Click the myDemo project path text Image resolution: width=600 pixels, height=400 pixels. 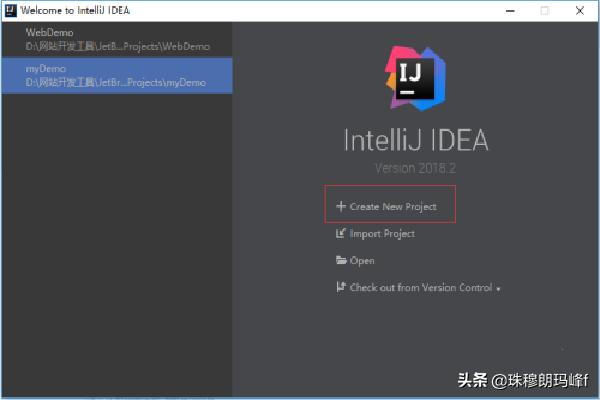[x=116, y=82]
